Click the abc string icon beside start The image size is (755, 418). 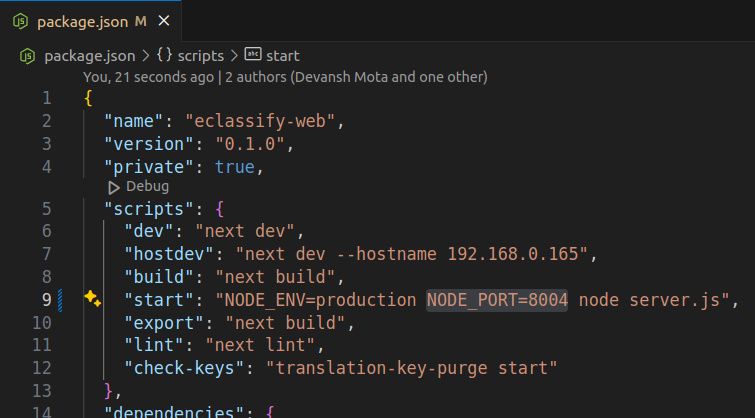[253, 56]
